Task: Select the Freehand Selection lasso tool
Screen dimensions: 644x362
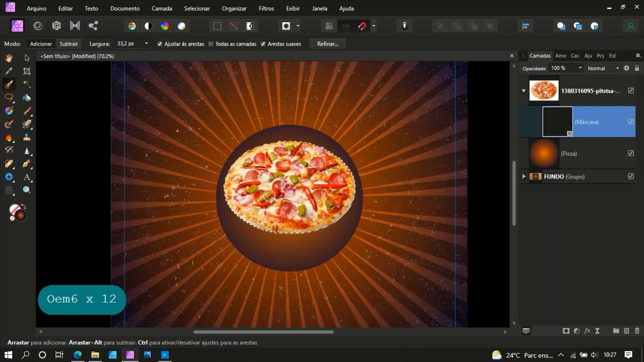Action: click(9, 97)
